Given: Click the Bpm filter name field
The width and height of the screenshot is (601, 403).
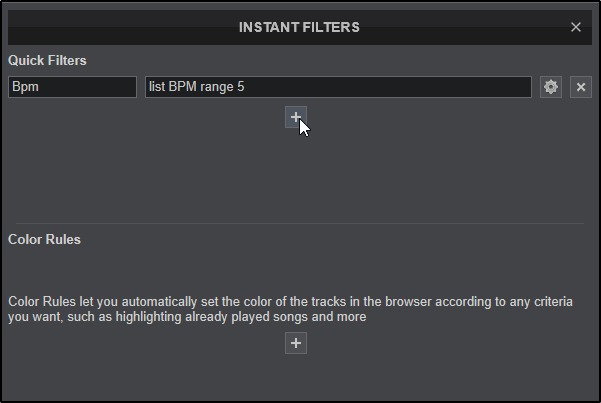Looking at the screenshot, I should 72,88.
